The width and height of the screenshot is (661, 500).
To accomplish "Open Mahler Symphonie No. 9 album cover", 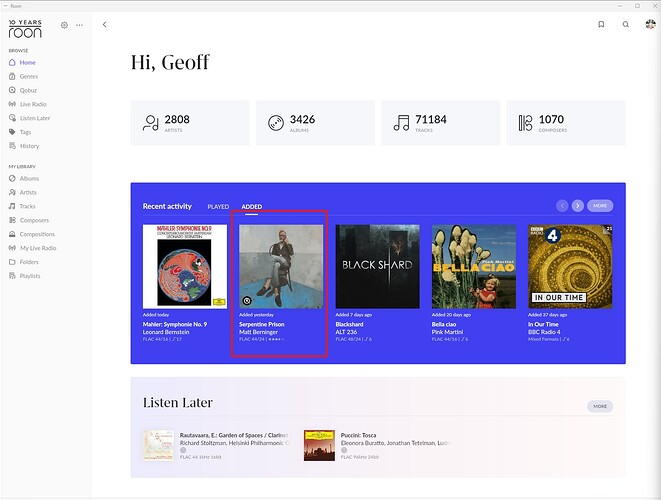I will (x=185, y=266).
